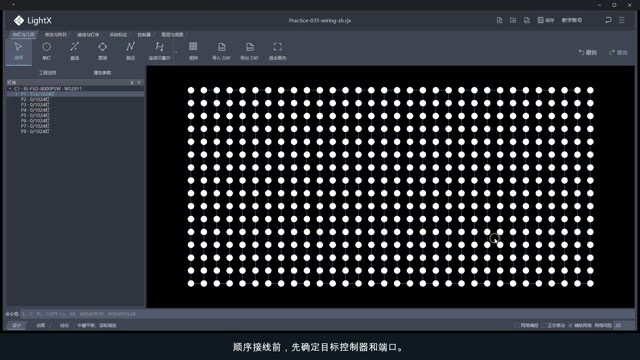The width and height of the screenshot is (640, 360).
Task: Import a DXF file
Action: 221,51
